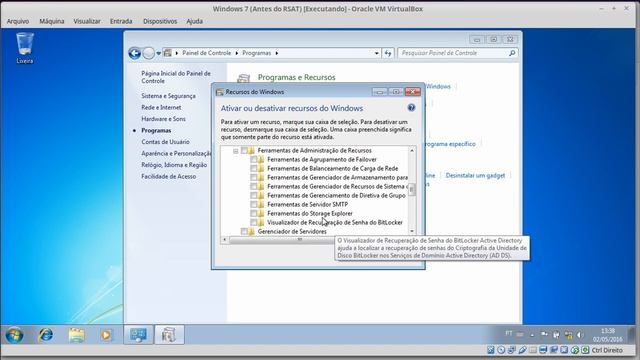
Task: Click the Programas e Recursos heading icon
Action: click(244, 78)
